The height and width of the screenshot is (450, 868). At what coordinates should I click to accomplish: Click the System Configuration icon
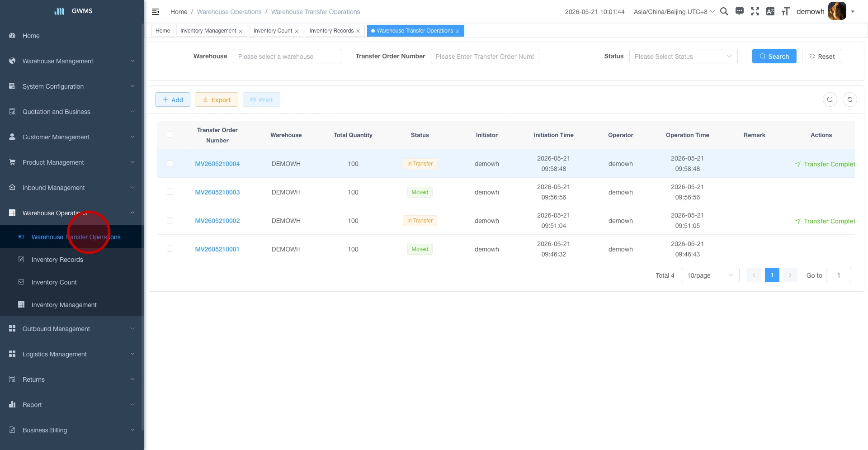tap(12, 86)
